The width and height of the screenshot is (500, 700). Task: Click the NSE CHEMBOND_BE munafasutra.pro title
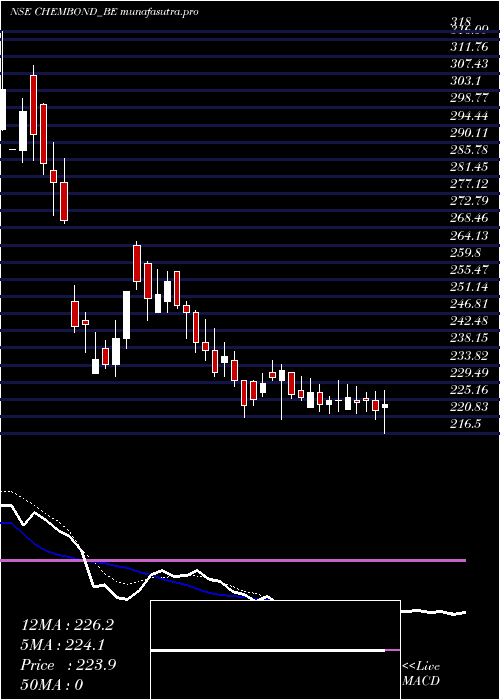pyautogui.click(x=104, y=12)
